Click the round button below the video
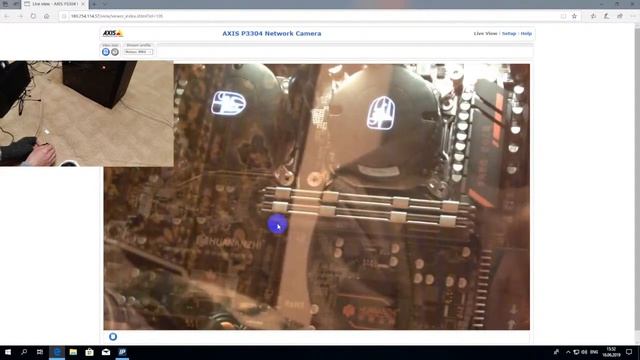The width and height of the screenshot is (640, 360). tap(113, 336)
